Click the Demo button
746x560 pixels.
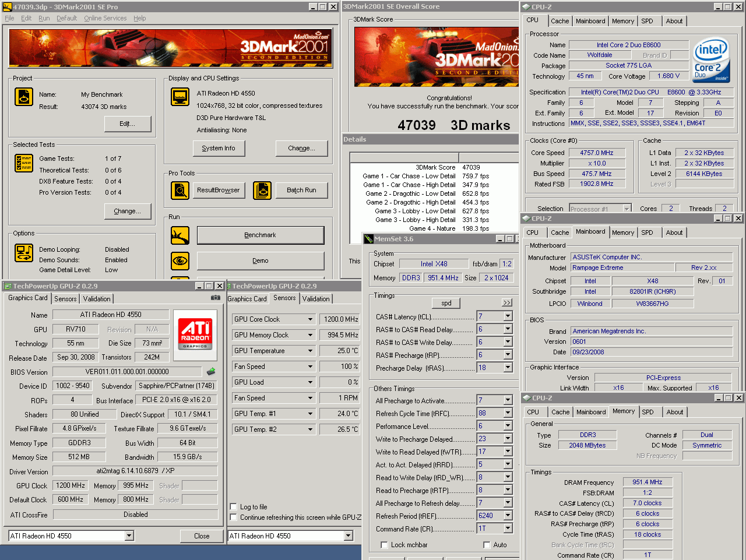coord(261,260)
